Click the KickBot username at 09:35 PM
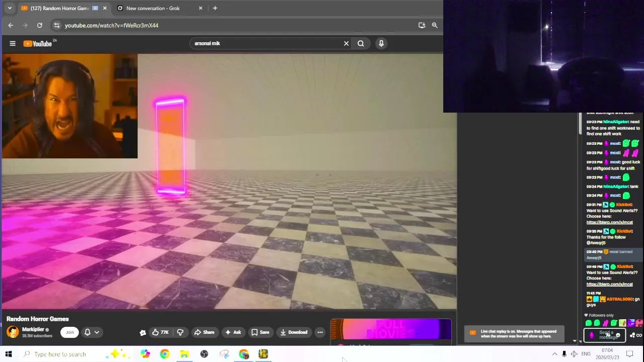644x362 pixels. pos(624,231)
